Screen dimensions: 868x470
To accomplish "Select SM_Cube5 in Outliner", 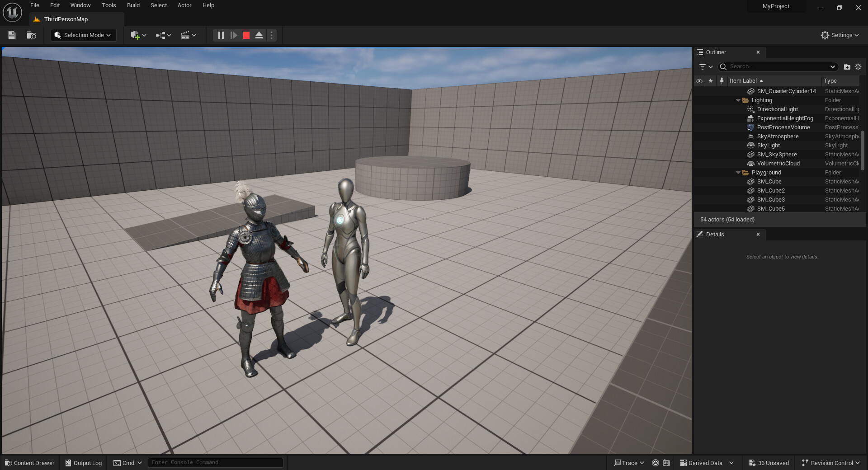I will click(777, 209).
